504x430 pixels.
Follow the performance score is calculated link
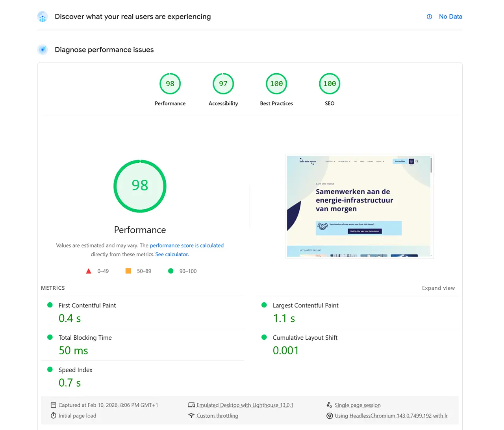coord(187,245)
